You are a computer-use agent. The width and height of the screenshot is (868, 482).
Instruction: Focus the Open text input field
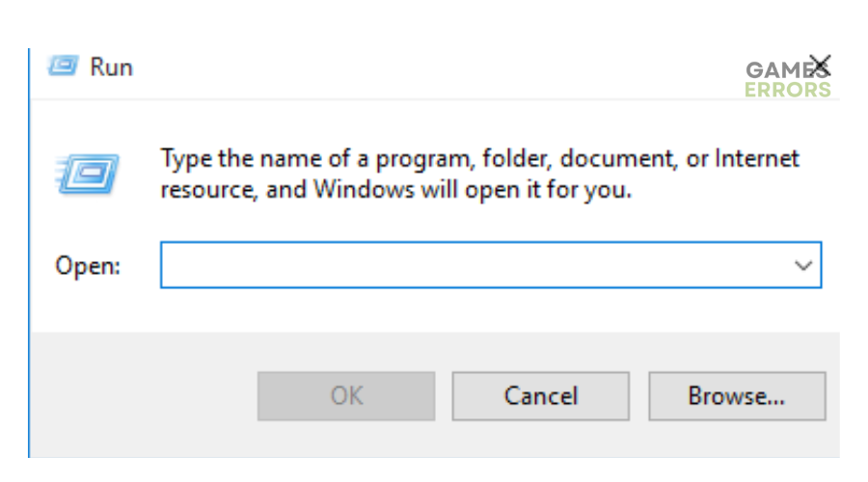click(x=476, y=265)
